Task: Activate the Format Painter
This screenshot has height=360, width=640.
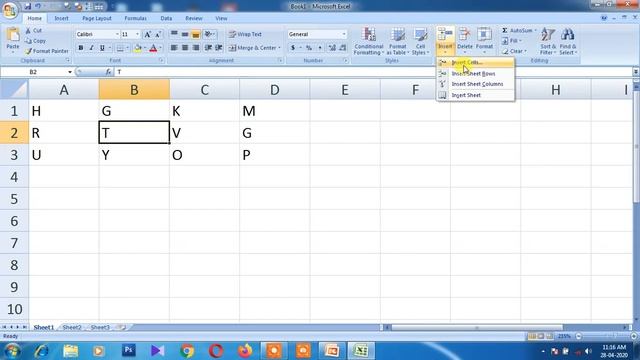Action: click(x=47, y=51)
